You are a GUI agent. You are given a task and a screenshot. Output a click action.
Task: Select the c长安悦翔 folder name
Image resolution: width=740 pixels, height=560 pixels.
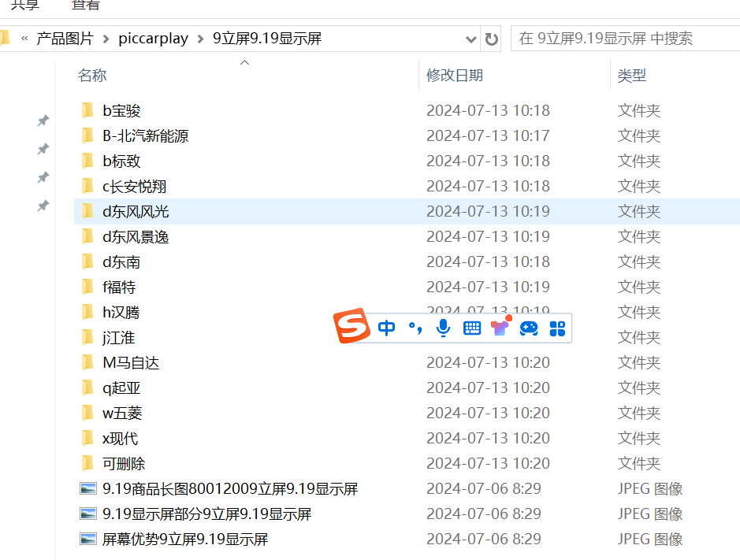point(135,187)
